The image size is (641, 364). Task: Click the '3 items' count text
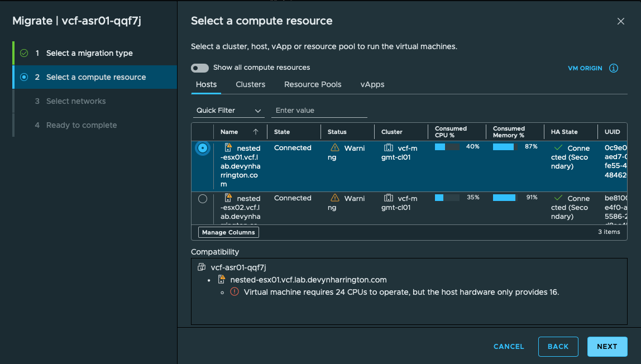pos(609,232)
